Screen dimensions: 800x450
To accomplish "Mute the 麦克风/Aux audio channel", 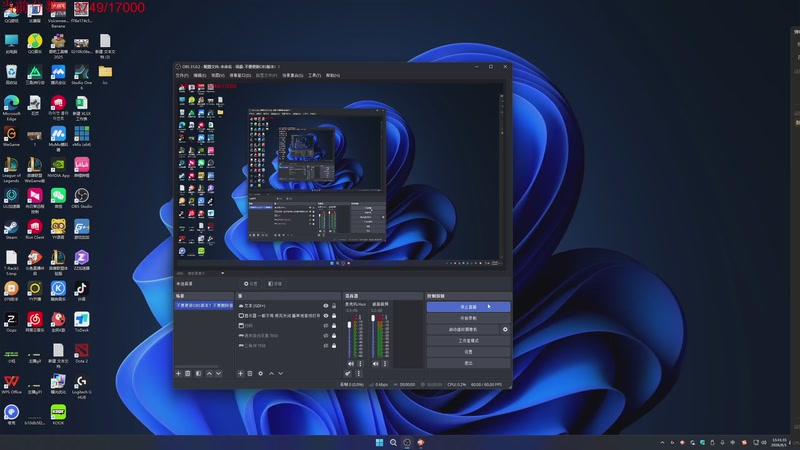I will 351,364.
